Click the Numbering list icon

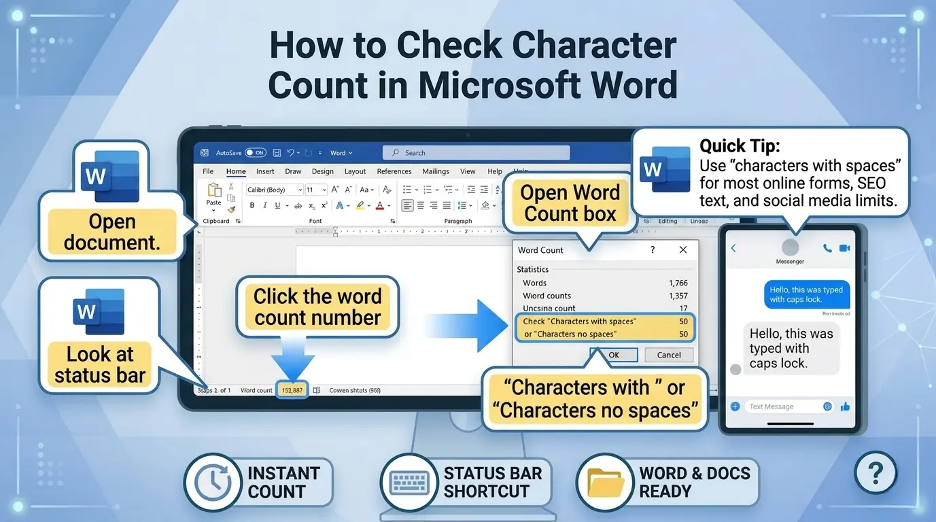point(427,189)
